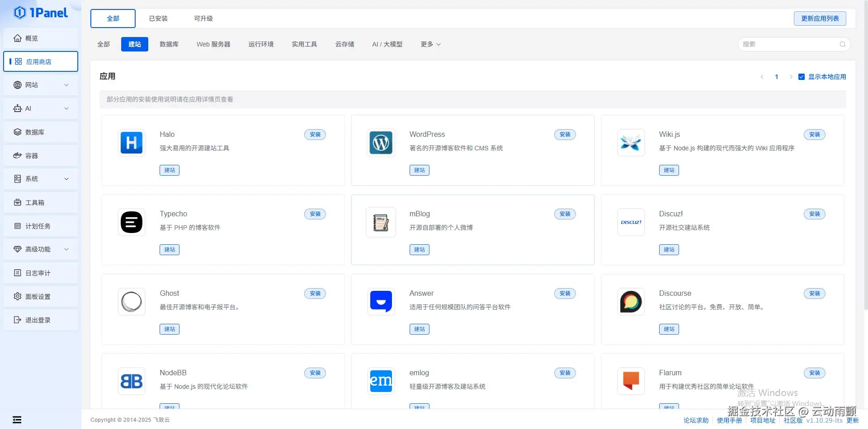This screenshot has width=868, height=429.
Task: Filter by 实用工具 category
Action: (304, 44)
